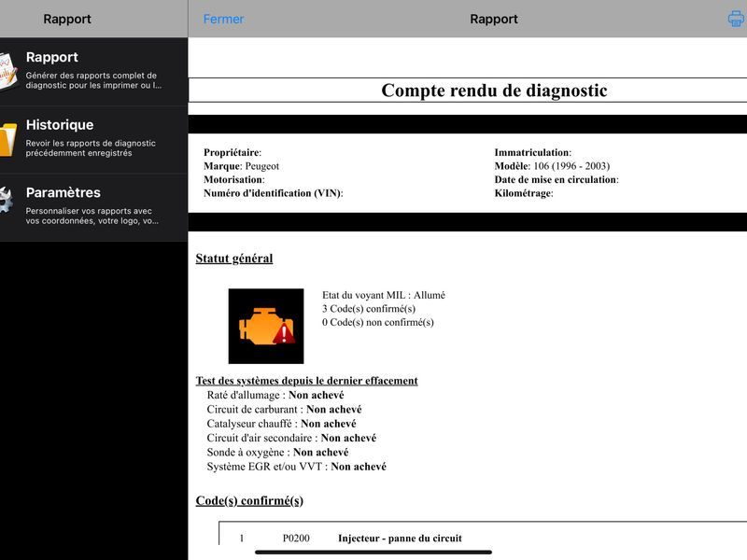Select the Statut général heading
Image resolution: width=747 pixels, height=560 pixels.
pos(234,259)
